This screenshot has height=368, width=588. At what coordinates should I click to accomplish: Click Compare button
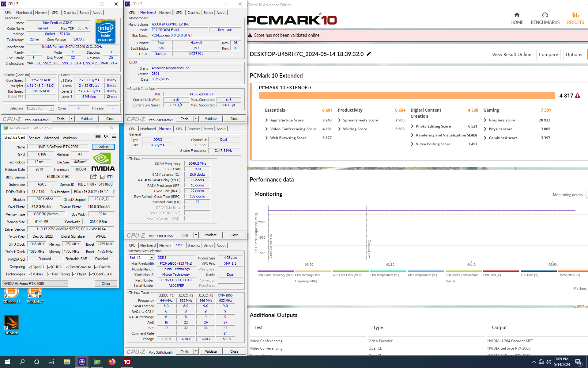point(548,54)
